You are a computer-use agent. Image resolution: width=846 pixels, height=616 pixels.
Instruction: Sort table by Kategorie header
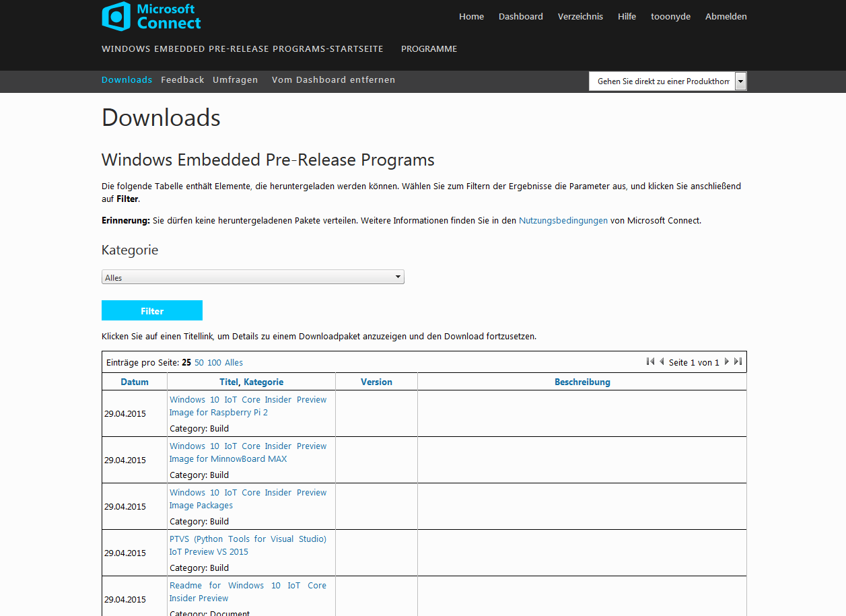click(x=263, y=382)
